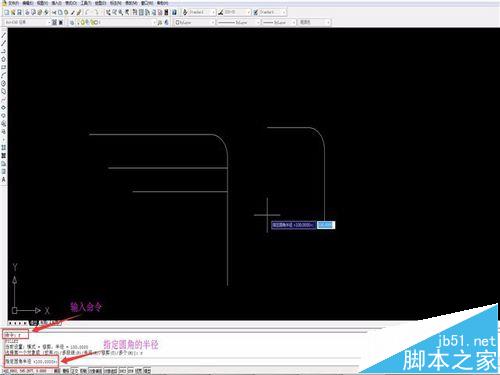This screenshot has width=500, height=375.
Task: Open the ByLayer lineweight dropdown
Action: (279, 22)
